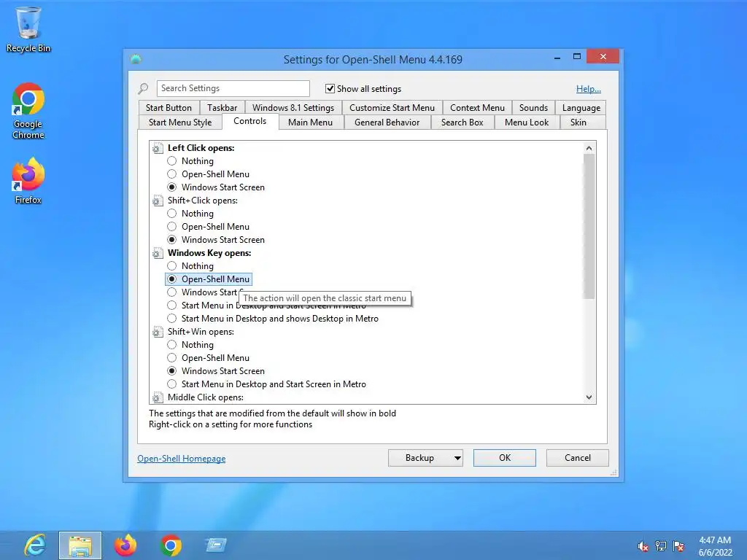
Task: Click the scrollbar down arrow
Action: click(589, 397)
